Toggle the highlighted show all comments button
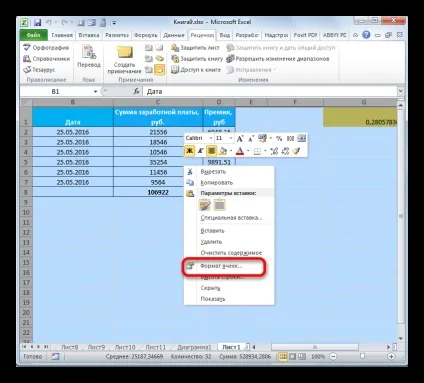424x383 pixels. point(160,70)
